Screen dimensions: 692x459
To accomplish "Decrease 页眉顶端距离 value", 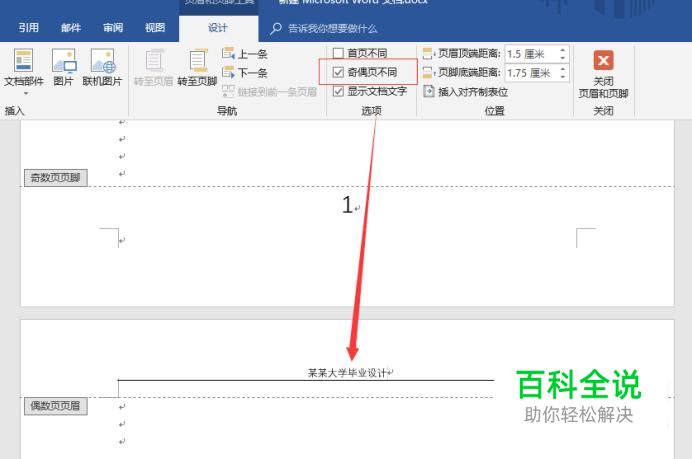I will click(563, 58).
